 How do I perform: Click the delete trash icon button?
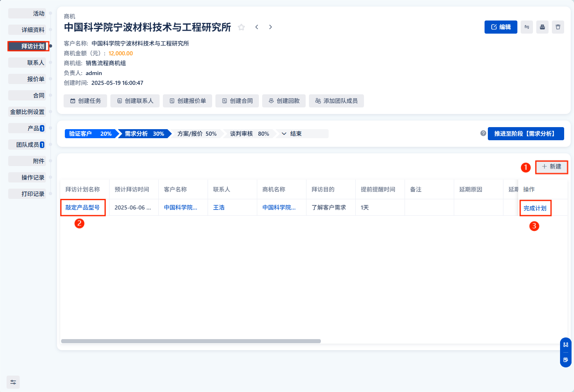coord(558,27)
